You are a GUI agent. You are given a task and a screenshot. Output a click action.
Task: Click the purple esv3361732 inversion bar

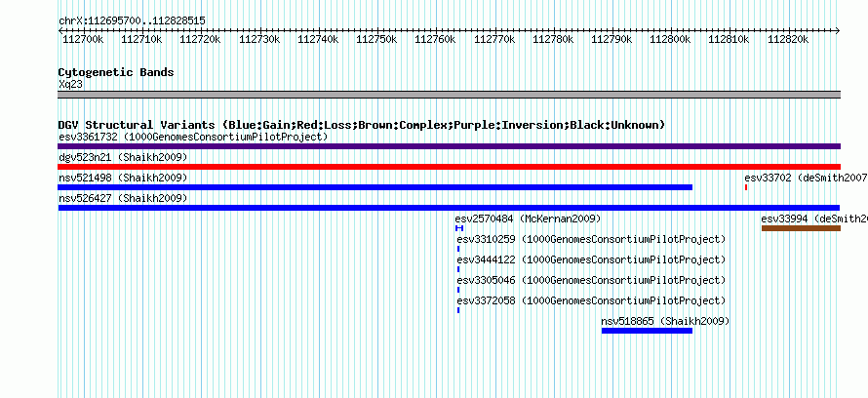click(x=449, y=146)
